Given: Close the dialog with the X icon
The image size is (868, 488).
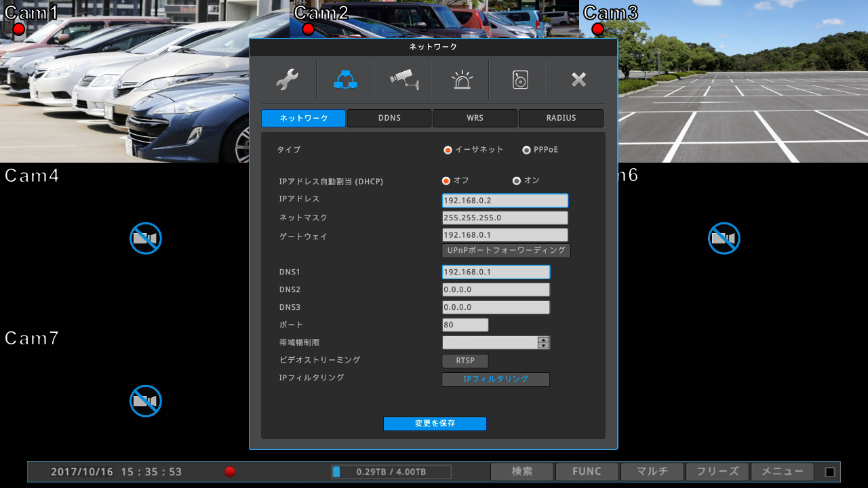Looking at the screenshot, I should coord(578,80).
